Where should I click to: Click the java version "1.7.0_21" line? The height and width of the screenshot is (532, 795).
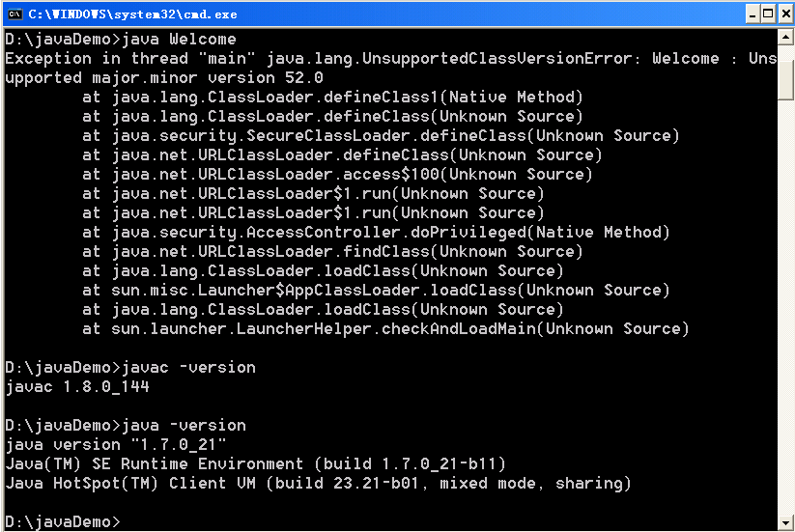click(x=116, y=444)
